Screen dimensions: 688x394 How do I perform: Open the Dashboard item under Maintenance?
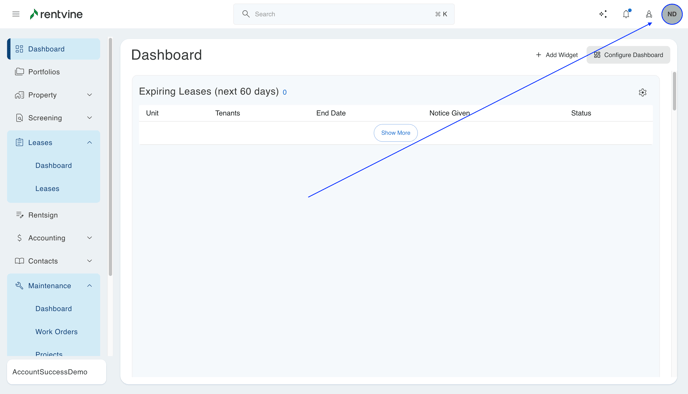pos(54,308)
